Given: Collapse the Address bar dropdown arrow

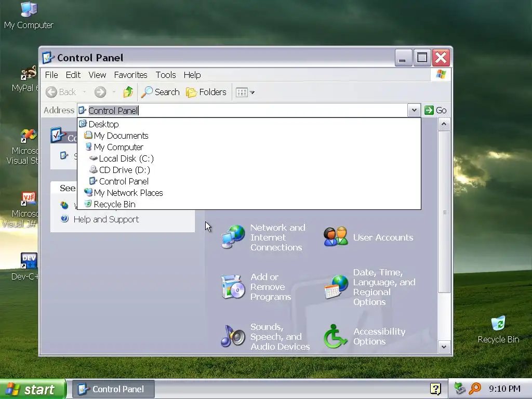Looking at the screenshot, I should (414, 110).
